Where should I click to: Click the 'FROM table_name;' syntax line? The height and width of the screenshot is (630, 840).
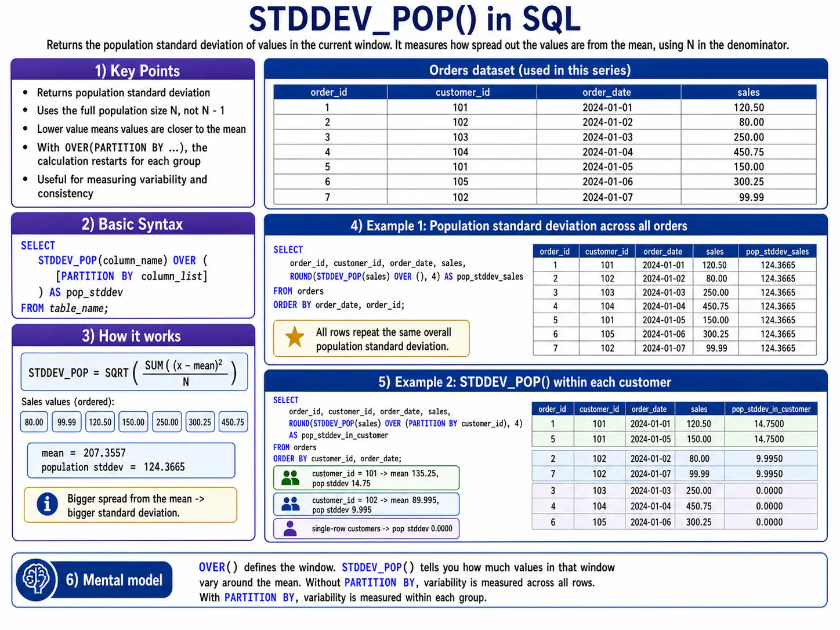64,308
